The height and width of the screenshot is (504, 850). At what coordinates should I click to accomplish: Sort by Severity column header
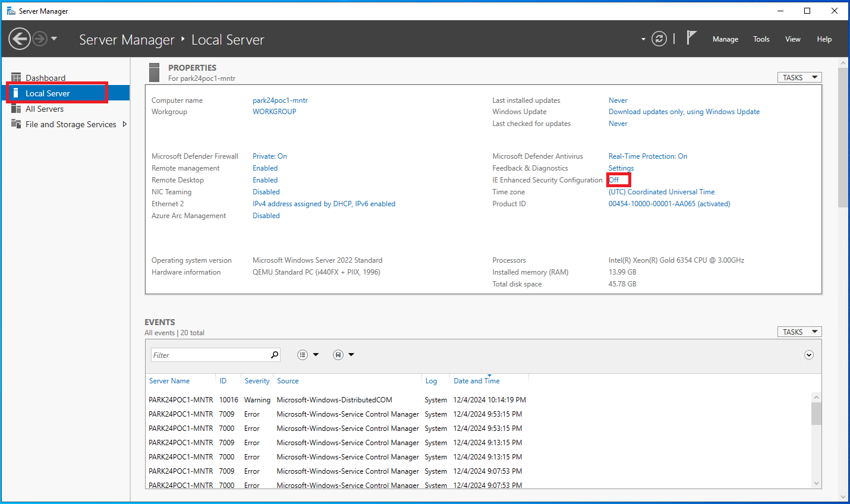coord(257,381)
